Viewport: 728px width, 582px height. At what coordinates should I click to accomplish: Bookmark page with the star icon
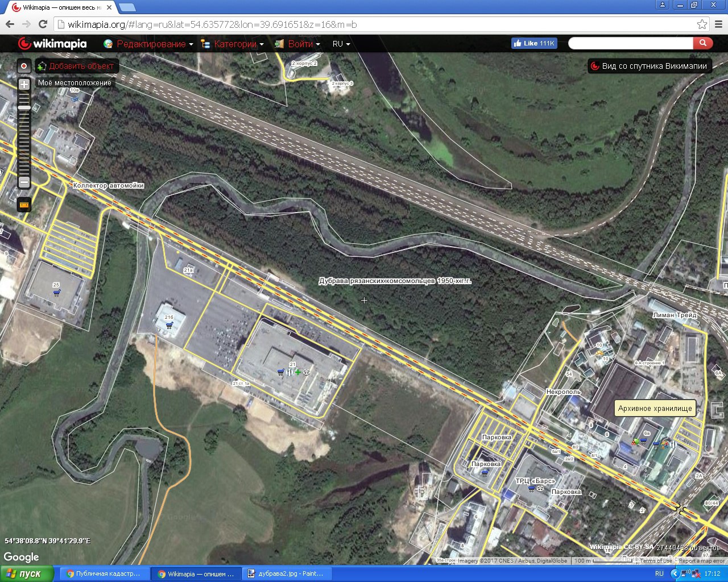click(x=702, y=24)
